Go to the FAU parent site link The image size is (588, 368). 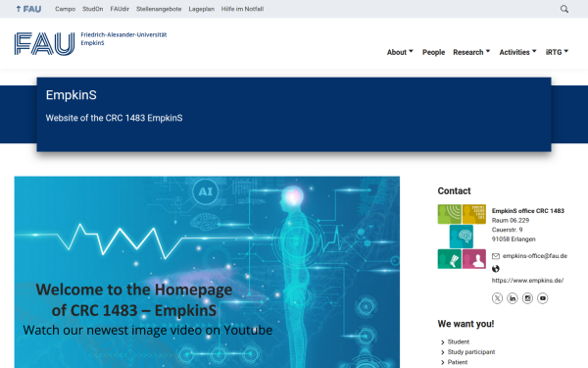pos(28,9)
